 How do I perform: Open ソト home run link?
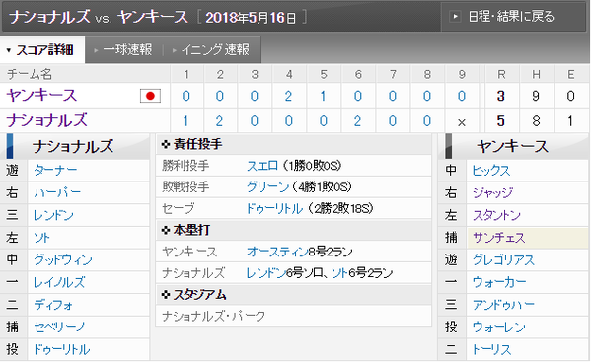click(x=339, y=273)
